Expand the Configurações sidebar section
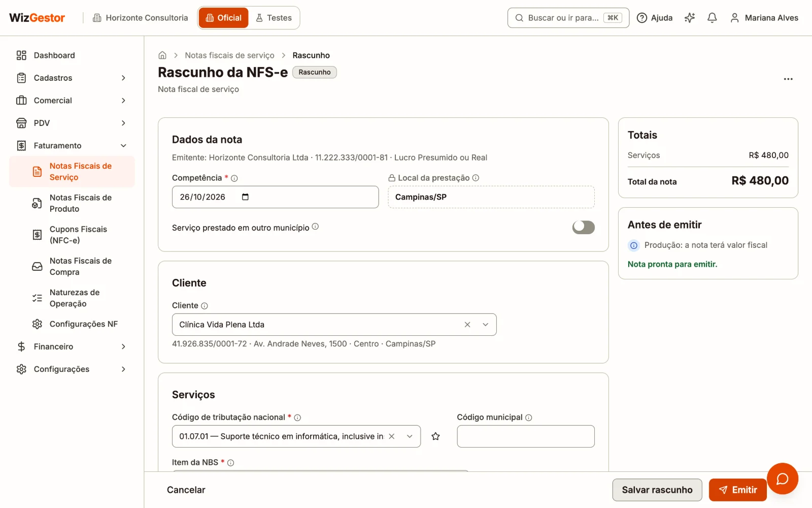812x508 pixels. (x=72, y=369)
